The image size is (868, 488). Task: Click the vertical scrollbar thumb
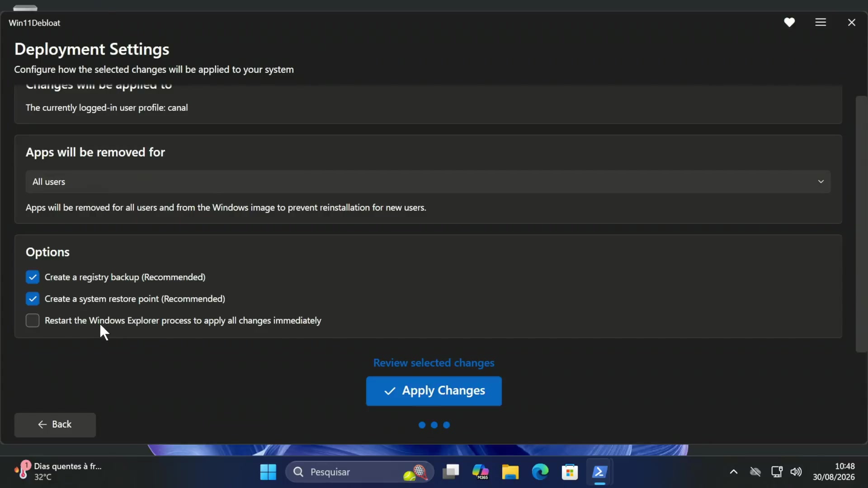coord(861,224)
